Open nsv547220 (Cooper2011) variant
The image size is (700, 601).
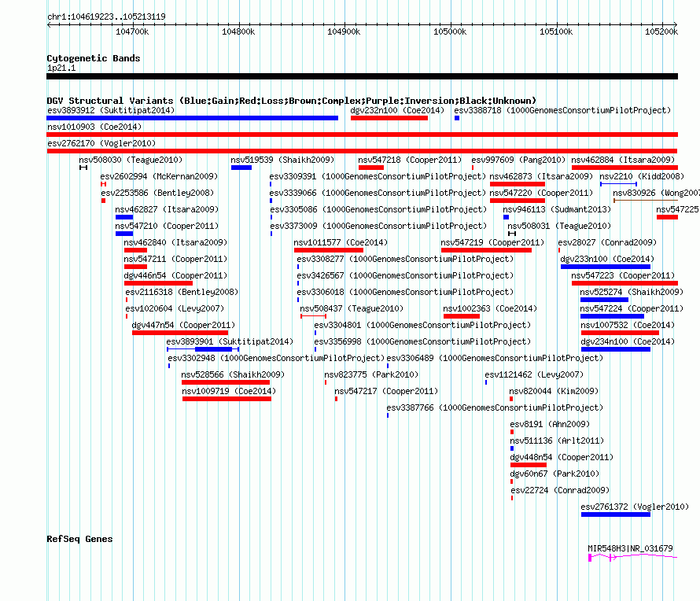(542, 193)
